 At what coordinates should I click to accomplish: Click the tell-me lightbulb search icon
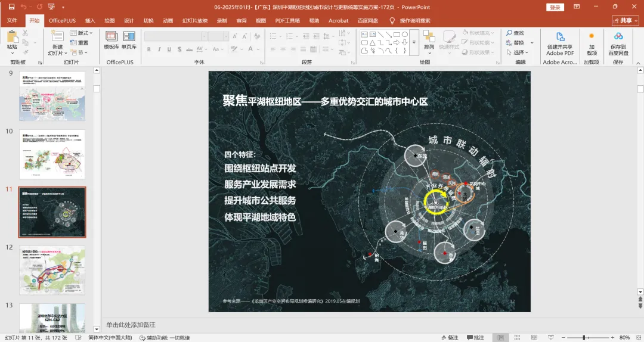point(392,20)
